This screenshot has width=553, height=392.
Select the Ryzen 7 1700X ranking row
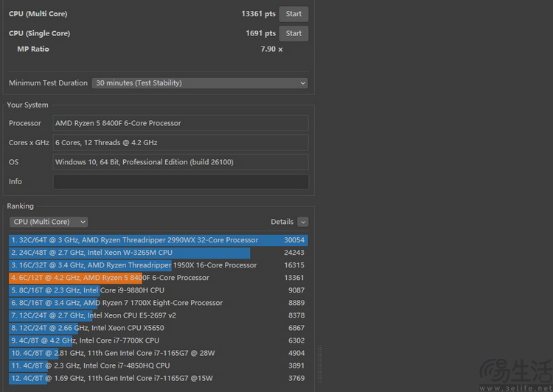(159, 303)
